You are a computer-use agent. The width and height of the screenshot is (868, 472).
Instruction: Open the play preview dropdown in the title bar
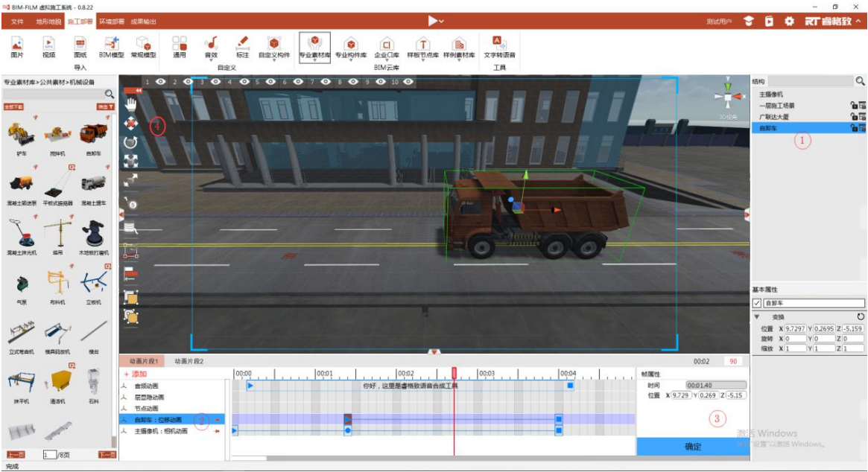pos(442,22)
